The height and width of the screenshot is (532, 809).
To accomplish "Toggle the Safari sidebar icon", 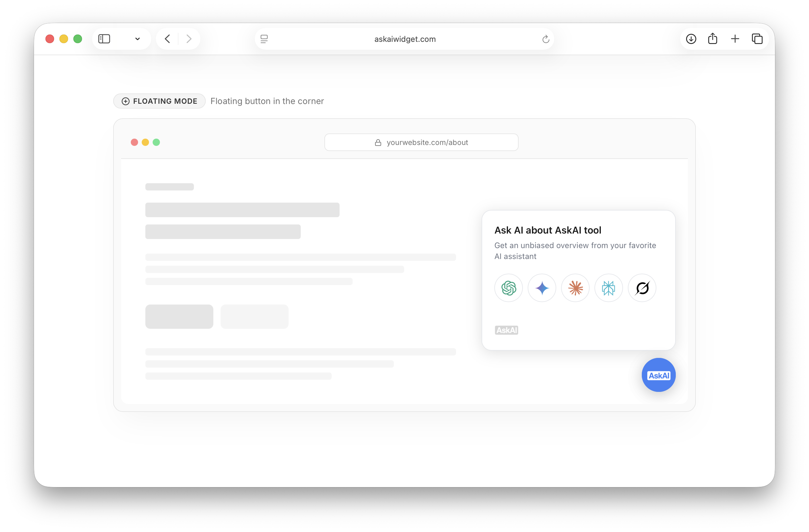I will pos(104,39).
